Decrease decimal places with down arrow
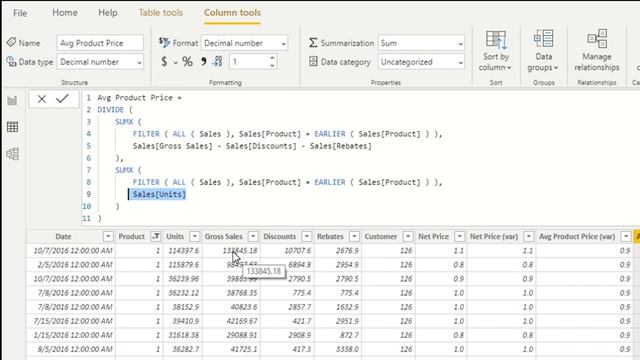 [x=272, y=65]
